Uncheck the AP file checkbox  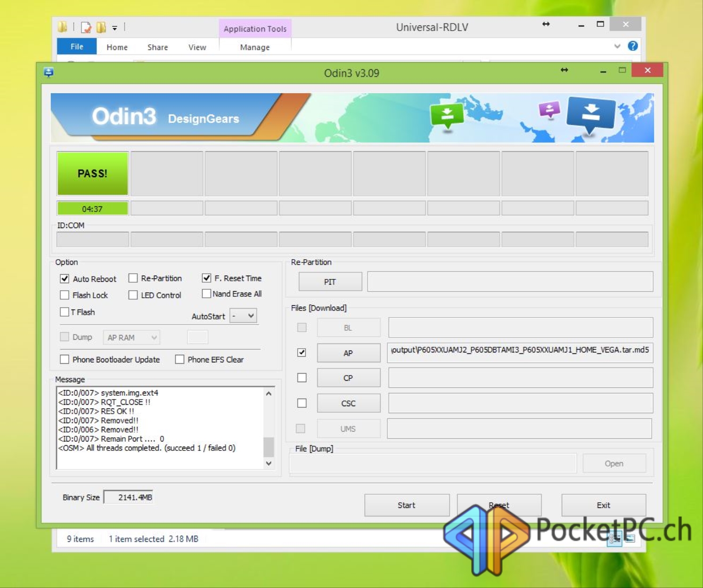[302, 352]
